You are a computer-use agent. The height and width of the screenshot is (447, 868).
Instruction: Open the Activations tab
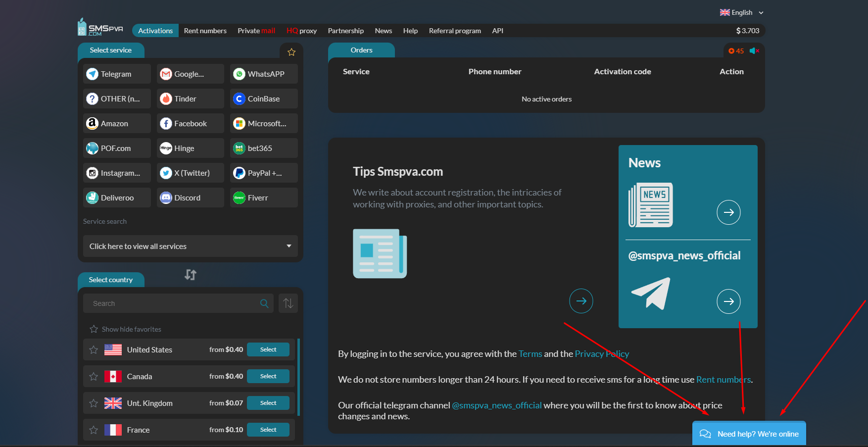click(155, 31)
